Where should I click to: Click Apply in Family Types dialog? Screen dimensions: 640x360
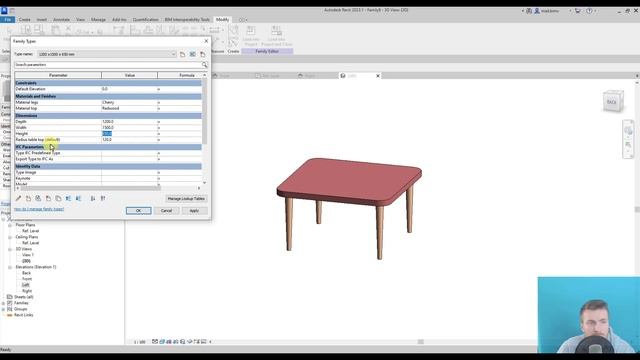194,211
